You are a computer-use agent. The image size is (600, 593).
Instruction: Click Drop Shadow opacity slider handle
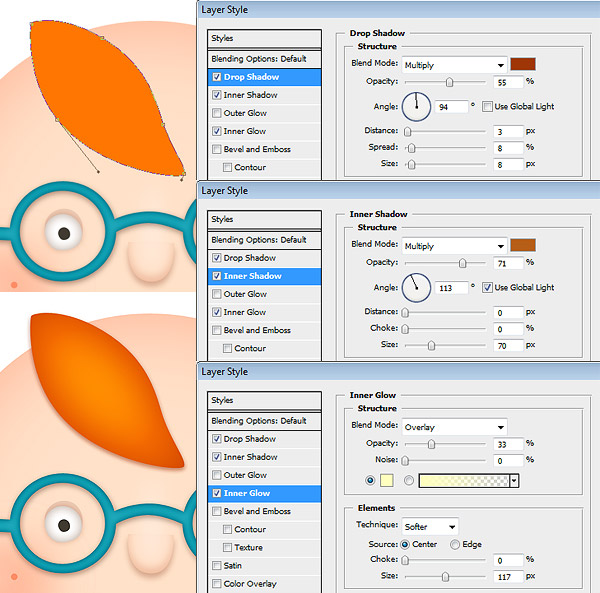(450, 82)
